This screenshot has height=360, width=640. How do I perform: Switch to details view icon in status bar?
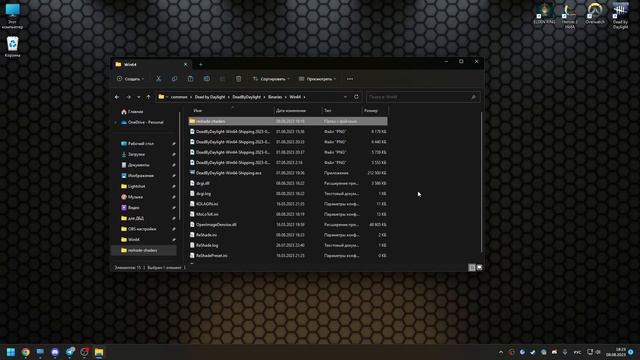[472, 267]
